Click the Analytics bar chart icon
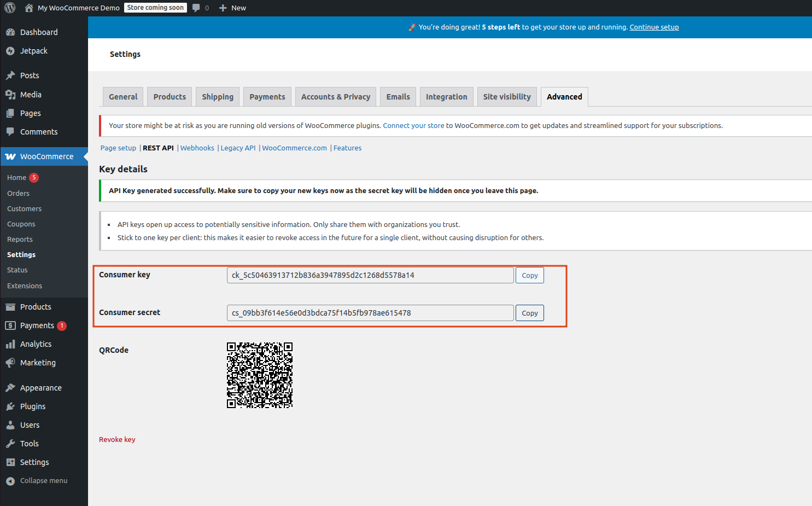Viewport: 812px width, 506px height. [x=10, y=344]
